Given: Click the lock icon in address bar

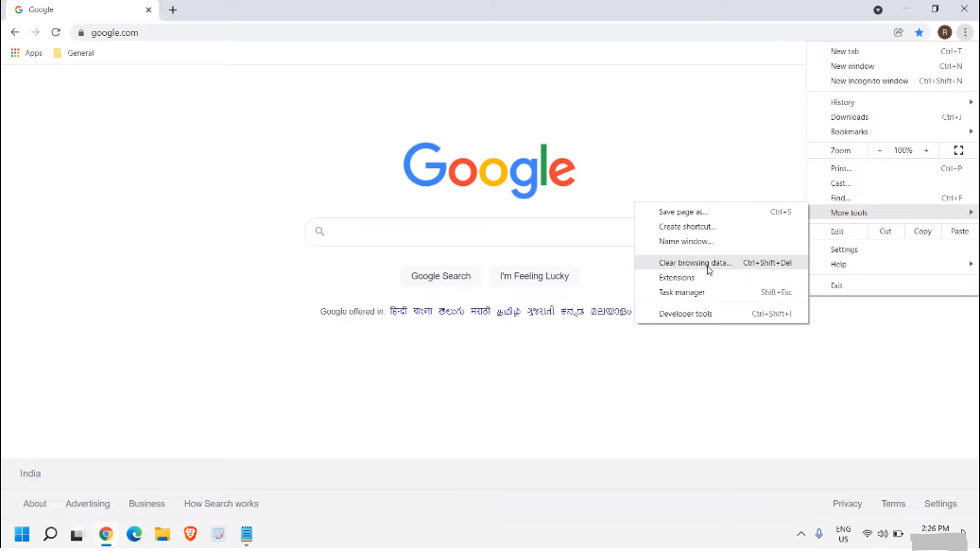Looking at the screenshot, I should coord(80,32).
